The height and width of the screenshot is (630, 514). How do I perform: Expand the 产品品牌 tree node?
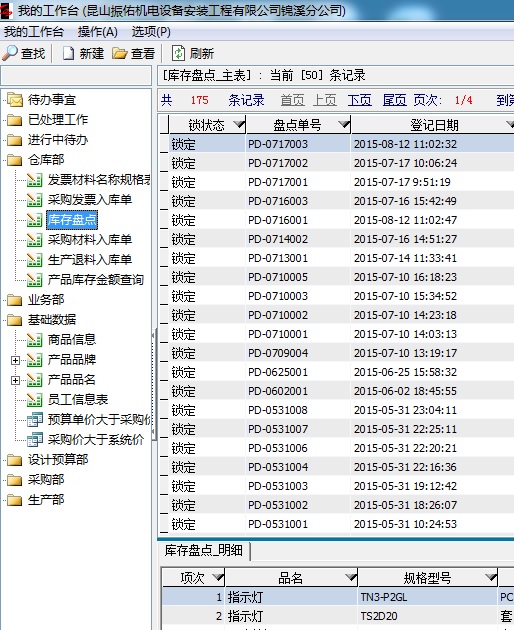15,360
